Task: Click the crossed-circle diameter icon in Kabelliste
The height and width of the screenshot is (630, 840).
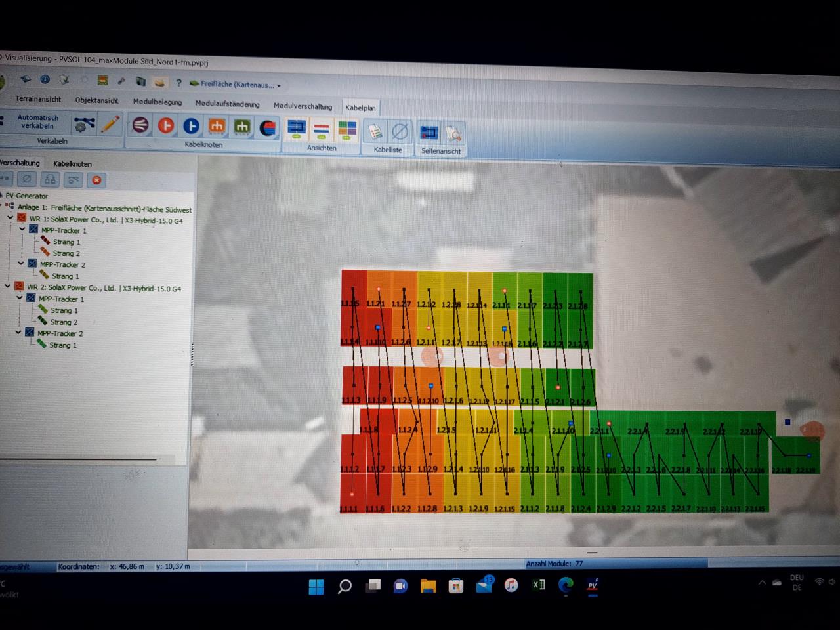Action: 400,133
